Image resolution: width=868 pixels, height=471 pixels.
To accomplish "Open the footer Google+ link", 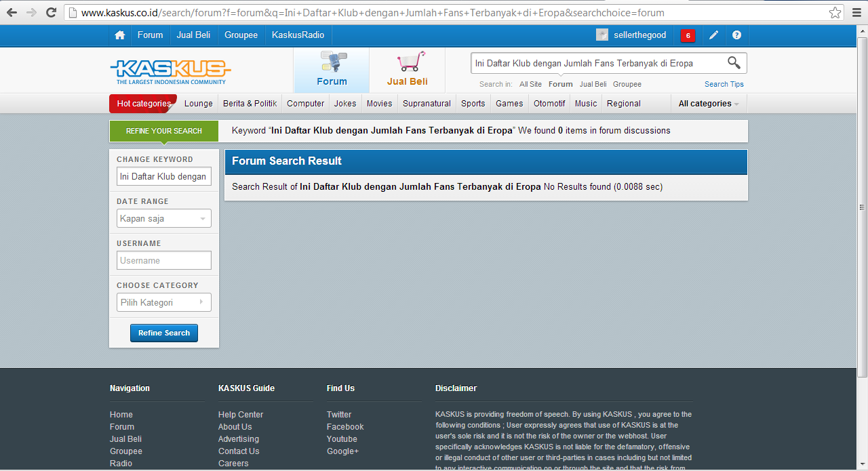I will [343, 451].
